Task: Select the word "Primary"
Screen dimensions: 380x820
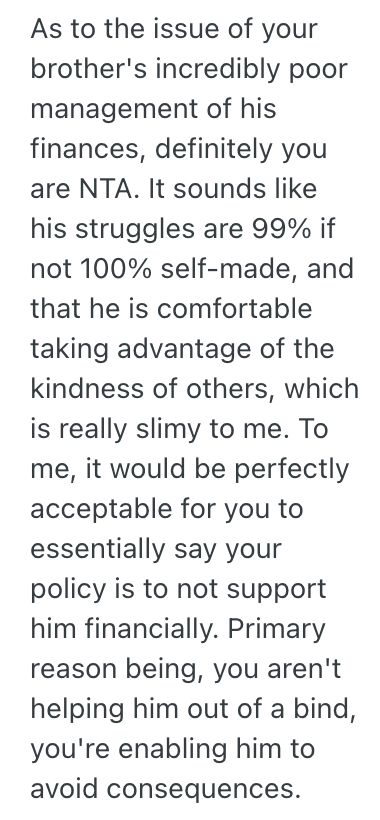Action: pyautogui.click(x=277, y=631)
